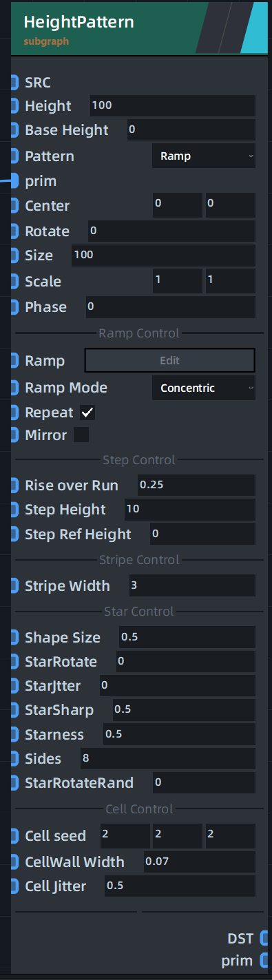Uncheck the Repeat checkbox
Screen dimensions: 272x980
87,413
